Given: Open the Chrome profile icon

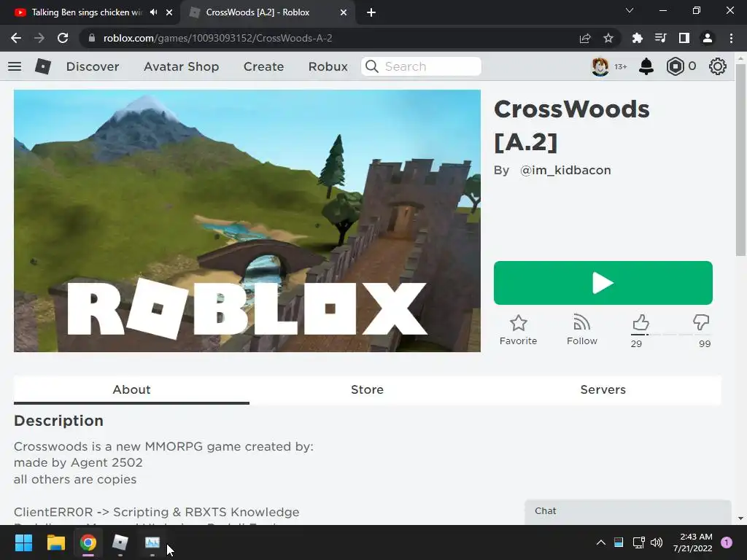Looking at the screenshot, I should coord(708,38).
